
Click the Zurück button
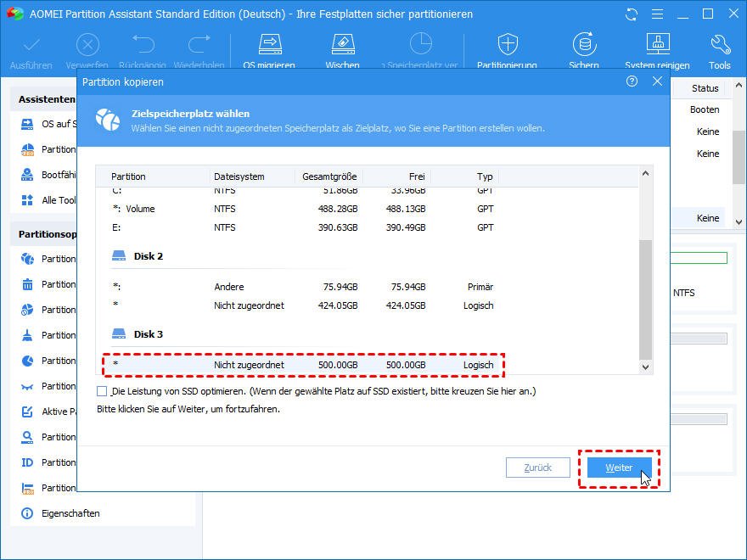click(x=538, y=468)
